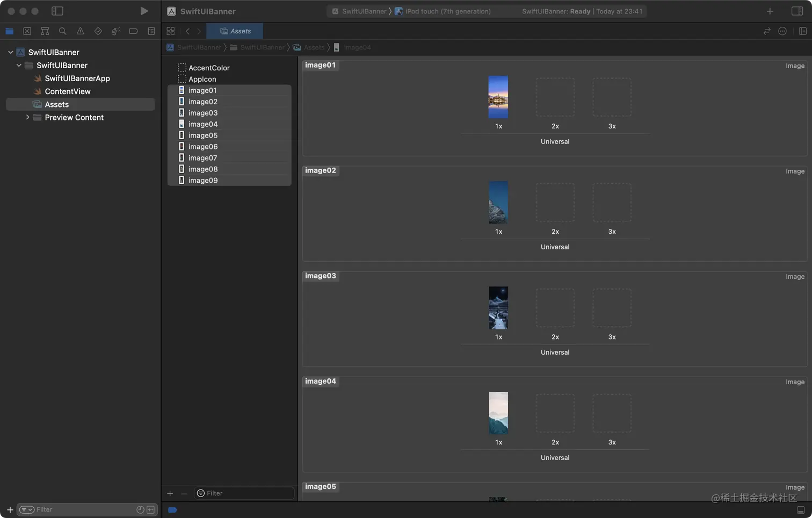This screenshot has width=812, height=518.
Task: Collapse the SwiftUIBanner group folder
Action: coord(19,65)
